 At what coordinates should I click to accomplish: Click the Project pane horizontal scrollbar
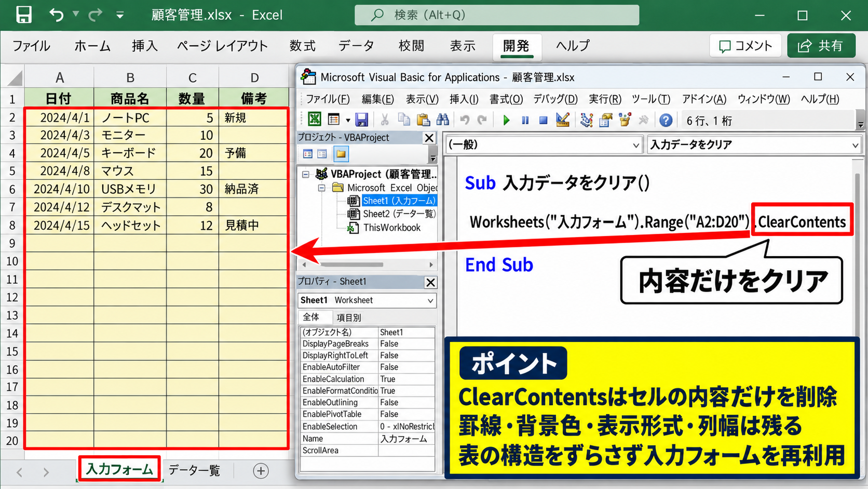368,265
